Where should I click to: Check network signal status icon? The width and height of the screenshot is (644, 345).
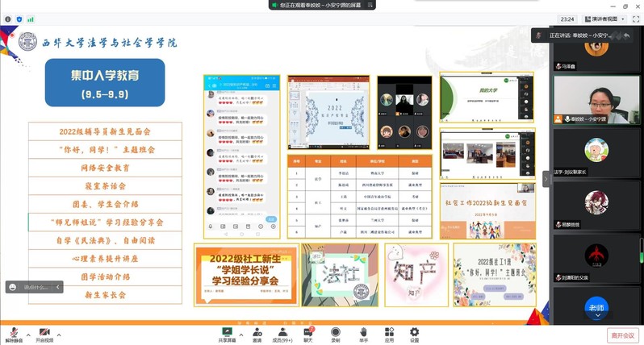click(31, 19)
